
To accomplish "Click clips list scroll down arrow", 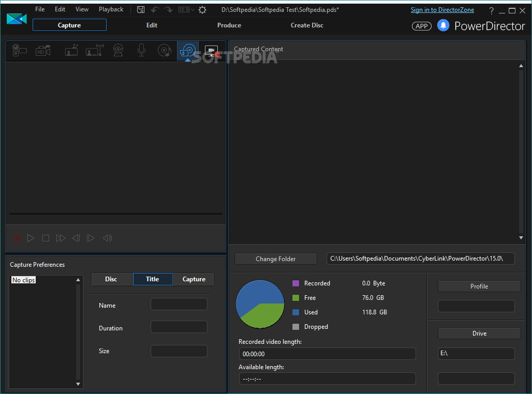I will [x=78, y=384].
